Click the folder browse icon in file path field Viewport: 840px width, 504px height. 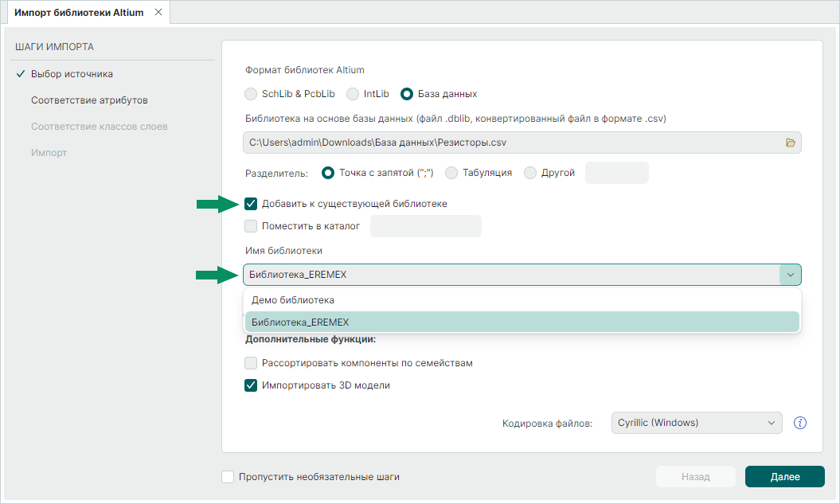790,143
